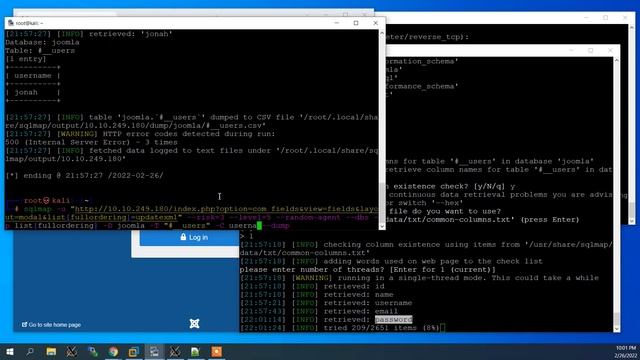Follow the Go to site home page link
The image size is (640, 360).
[51, 324]
